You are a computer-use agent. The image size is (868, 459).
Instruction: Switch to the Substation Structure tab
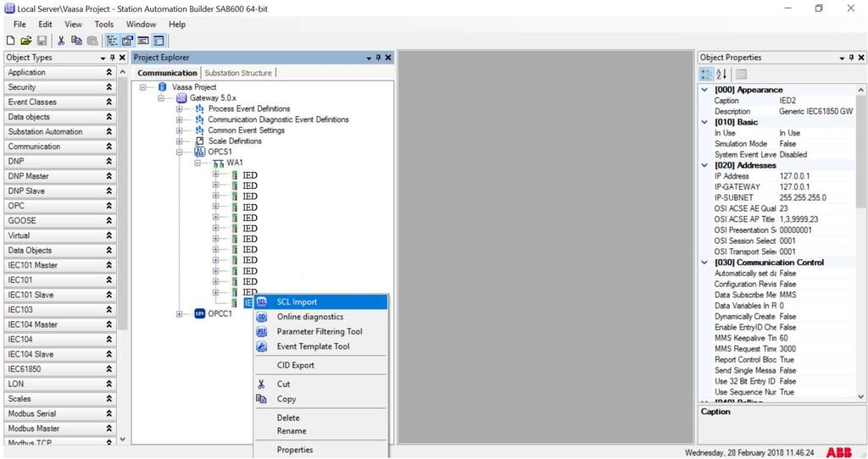[238, 73]
